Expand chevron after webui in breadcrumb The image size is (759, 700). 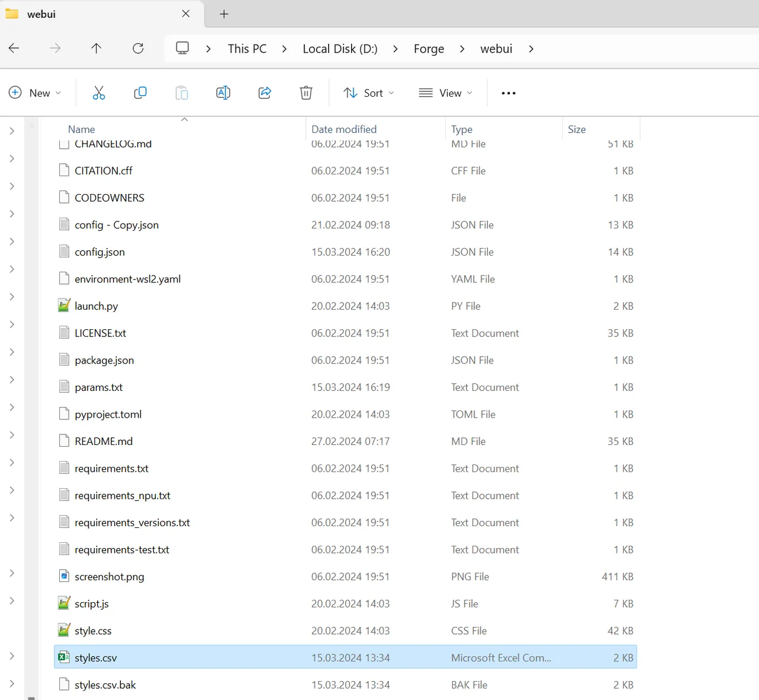click(x=531, y=49)
